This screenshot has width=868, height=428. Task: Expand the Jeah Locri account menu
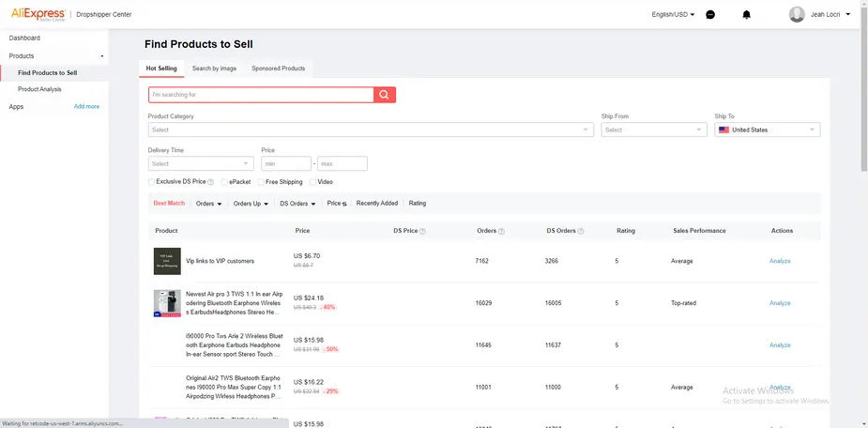coord(830,15)
